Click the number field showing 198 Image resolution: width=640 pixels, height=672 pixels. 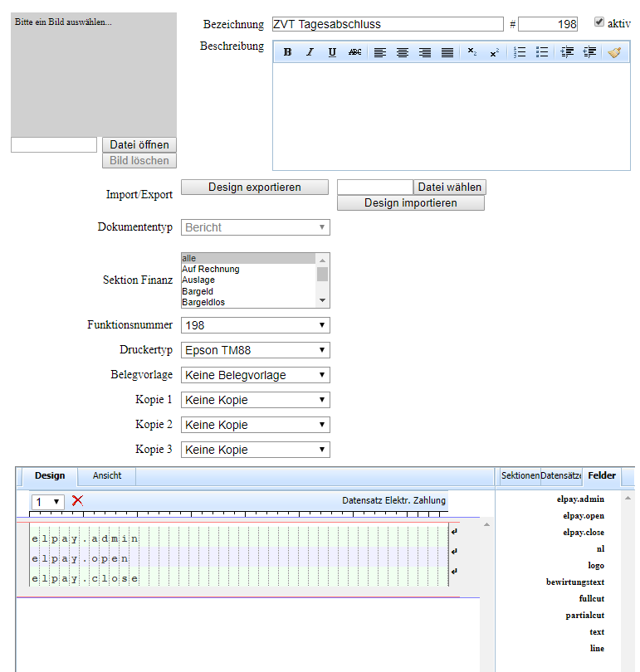click(x=547, y=24)
